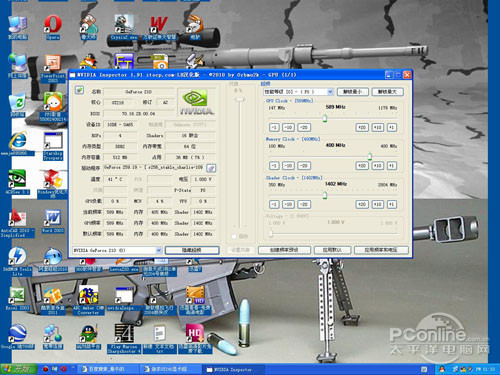This screenshot has height=375, width=500.
Task: Toggle the automatic fan checkbox
Action: tap(234, 236)
